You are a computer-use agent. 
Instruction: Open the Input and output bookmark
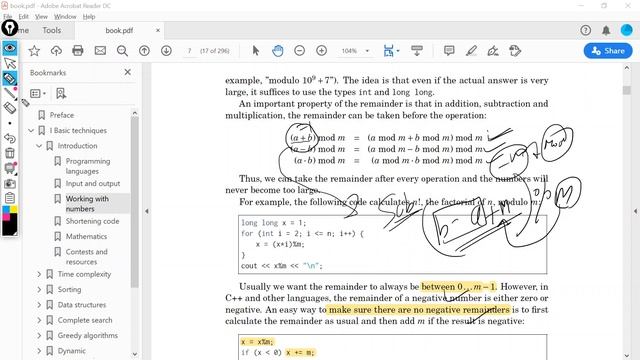(x=93, y=184)
